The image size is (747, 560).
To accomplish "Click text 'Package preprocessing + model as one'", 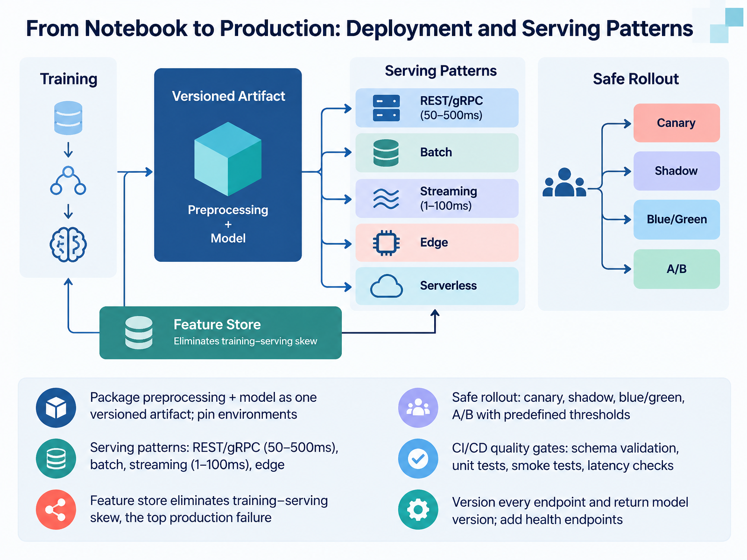I will 204,397.
